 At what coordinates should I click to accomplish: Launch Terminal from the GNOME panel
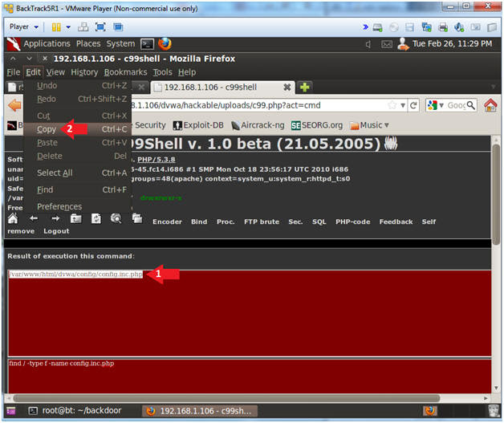[x=148, y=44]
